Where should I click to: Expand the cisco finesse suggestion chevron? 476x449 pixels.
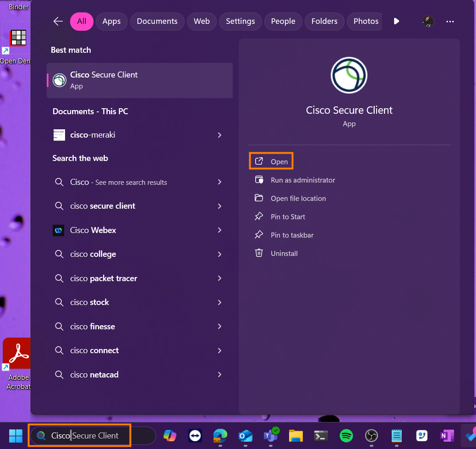(x=219, y=327)
